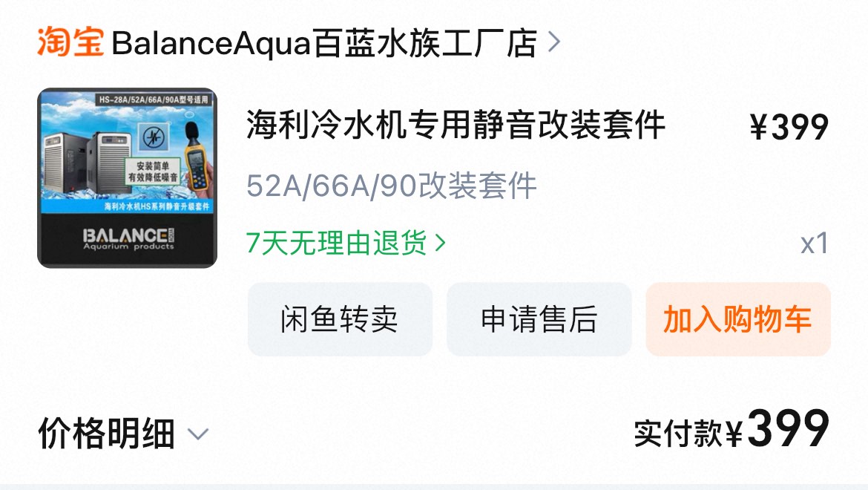
Task: Click the 安装简单 有效降低噪音 label in the image
Action: pyautogui.click(x=153, y=171)
